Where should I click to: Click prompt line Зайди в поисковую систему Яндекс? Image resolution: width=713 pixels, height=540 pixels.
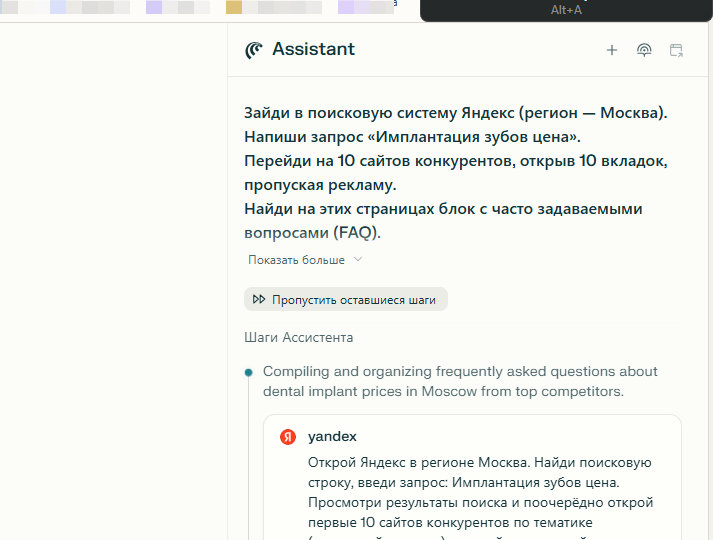pos(456,113)
